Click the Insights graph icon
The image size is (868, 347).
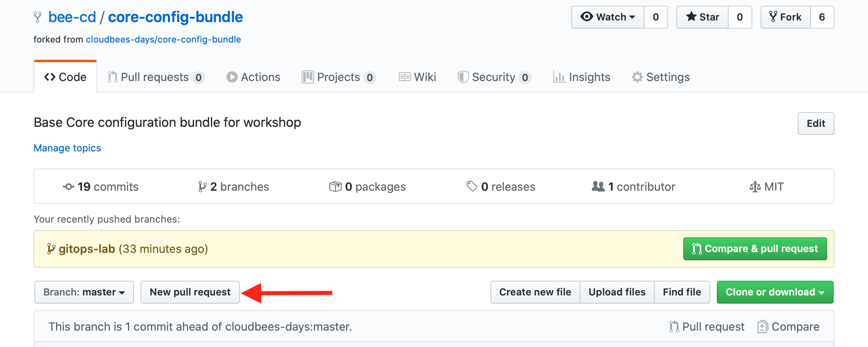coord(559,77)
